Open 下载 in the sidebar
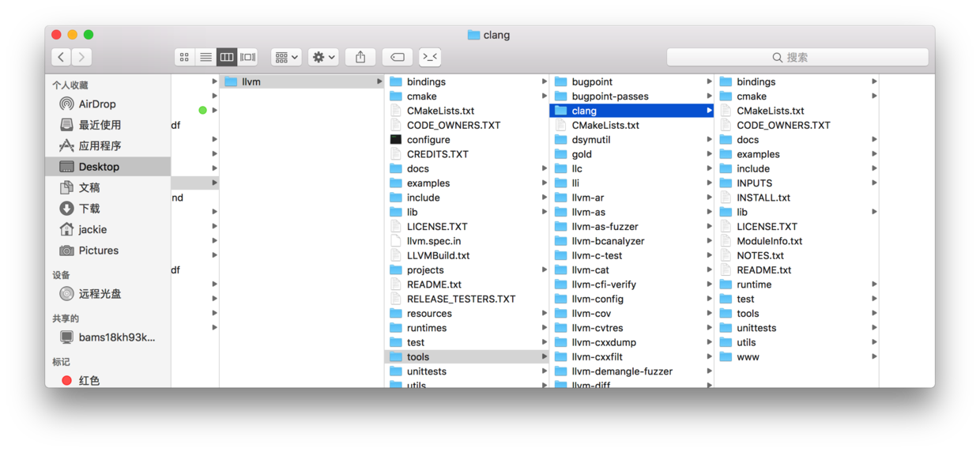Viewport: 980px width, 452px height. click(x=108, y=209)
